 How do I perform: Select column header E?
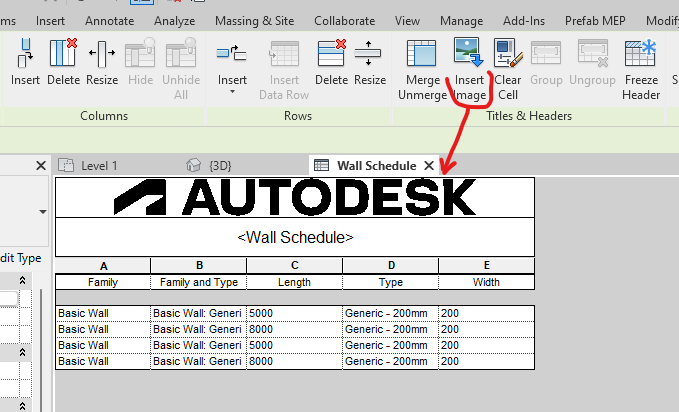[487, 266]
